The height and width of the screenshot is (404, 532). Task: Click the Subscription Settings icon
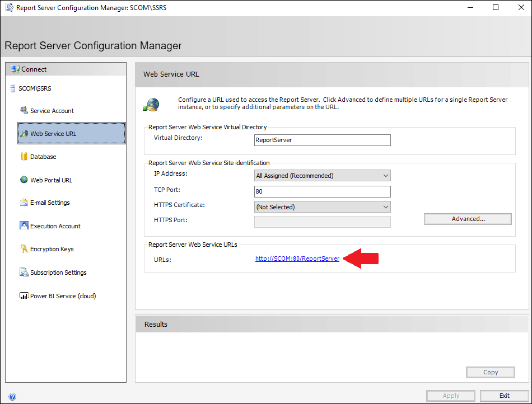(x=24, y=272)
